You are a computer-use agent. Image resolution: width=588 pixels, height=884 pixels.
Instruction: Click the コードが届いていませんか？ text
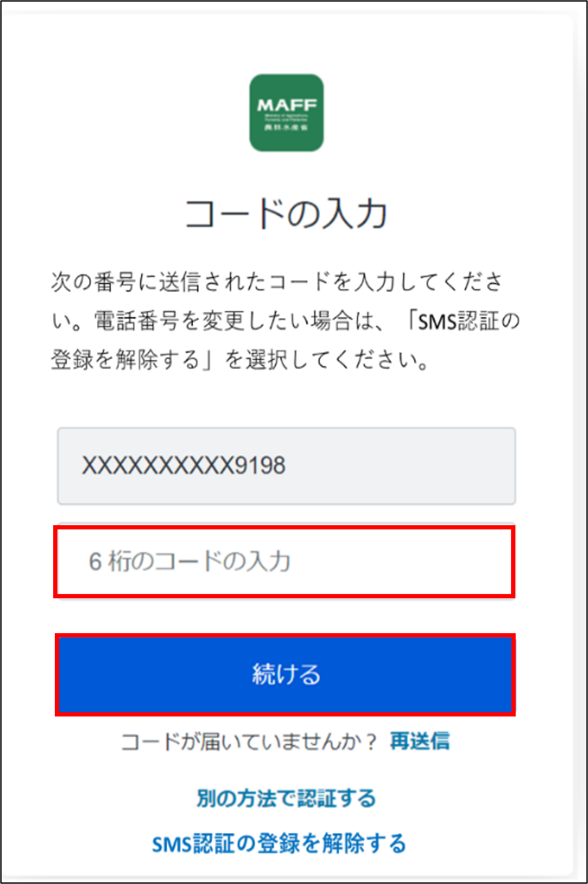249,742
